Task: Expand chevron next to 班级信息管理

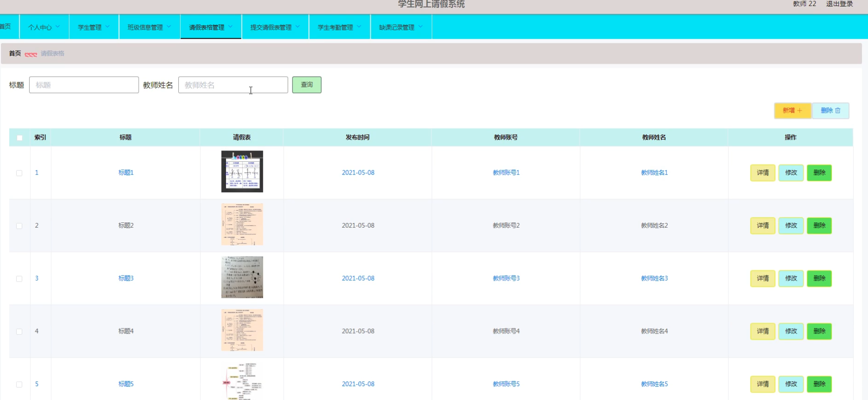Action: (x=168, y=26)
